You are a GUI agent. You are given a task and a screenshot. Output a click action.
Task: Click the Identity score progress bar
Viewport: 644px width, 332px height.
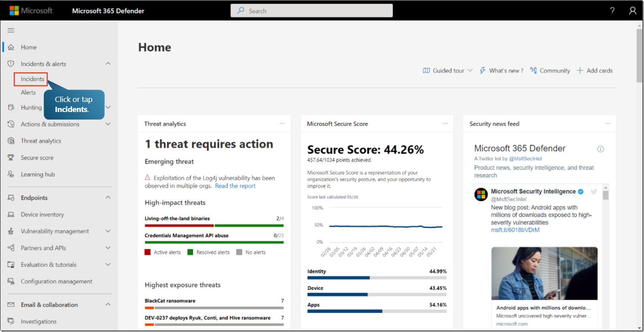pos(377,278)
